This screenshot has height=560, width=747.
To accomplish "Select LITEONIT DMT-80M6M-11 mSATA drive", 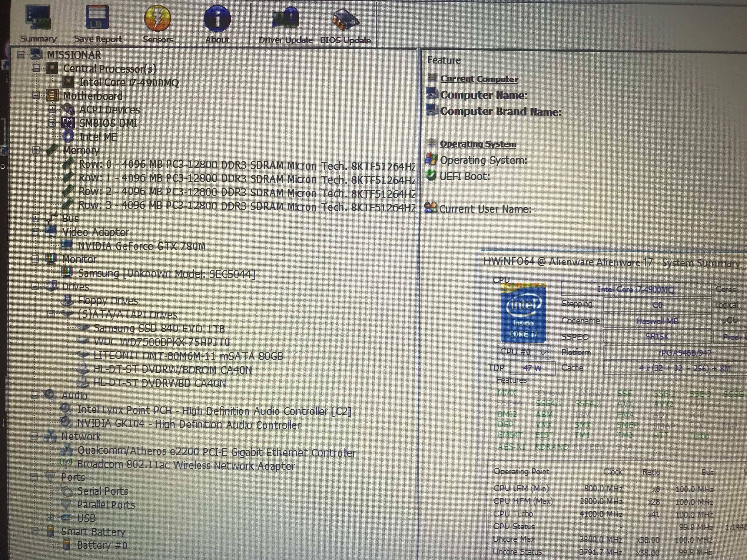I will click(188, 356).
